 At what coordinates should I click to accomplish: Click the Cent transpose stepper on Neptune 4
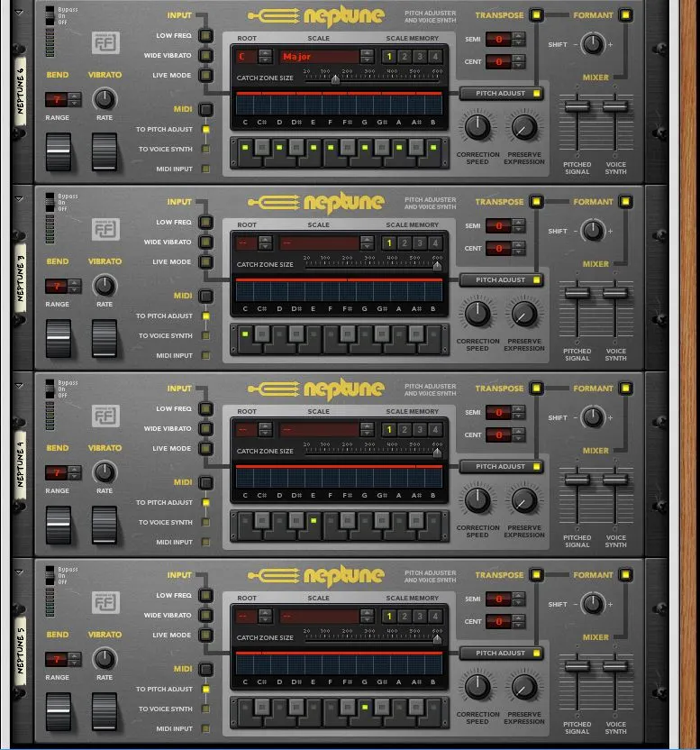pyautogui.click(x=518, y=434)
